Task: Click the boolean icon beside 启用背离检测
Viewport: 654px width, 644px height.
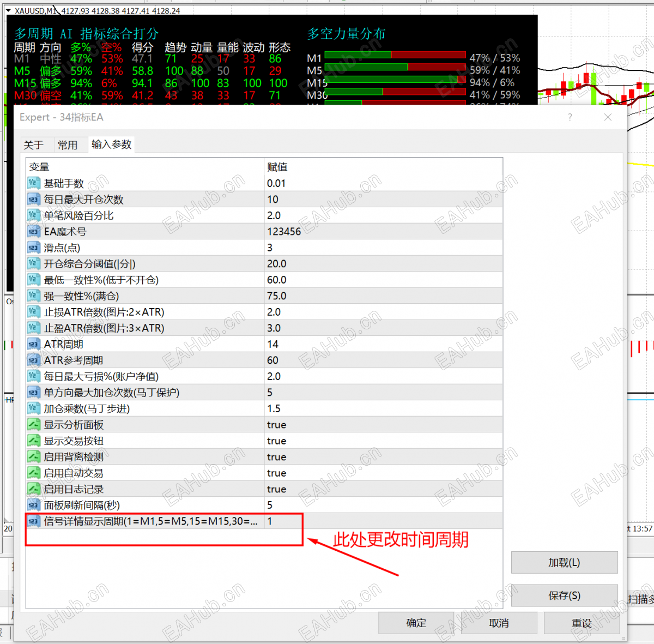Action: coord(33,457)
